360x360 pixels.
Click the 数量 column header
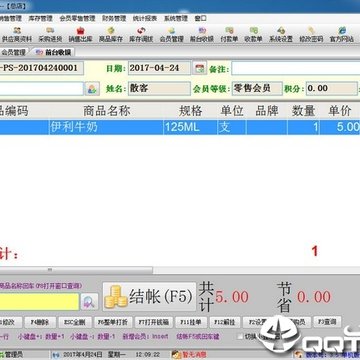303,111
